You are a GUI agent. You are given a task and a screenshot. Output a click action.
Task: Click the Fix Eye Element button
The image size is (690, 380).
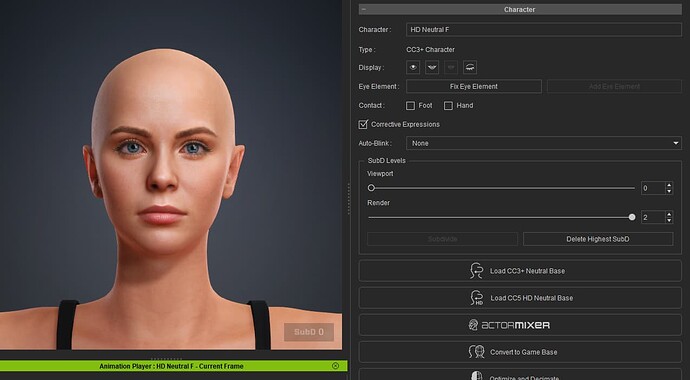click(473, 86)
